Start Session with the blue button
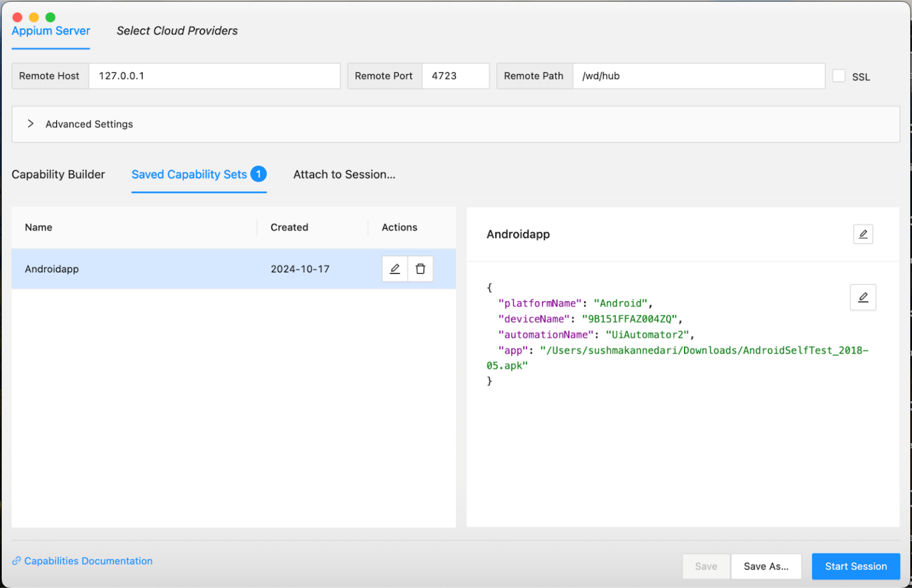Screen dimensions: 912x588 (856, 566)
